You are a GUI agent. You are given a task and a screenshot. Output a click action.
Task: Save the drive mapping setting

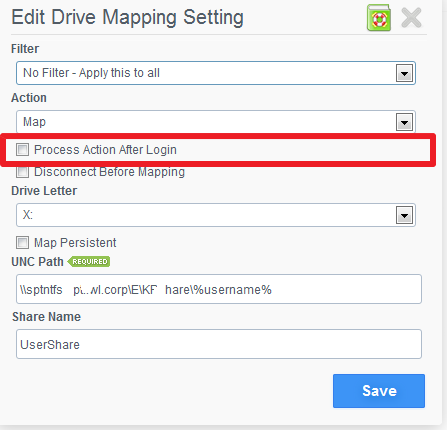[x=379, y=391]
